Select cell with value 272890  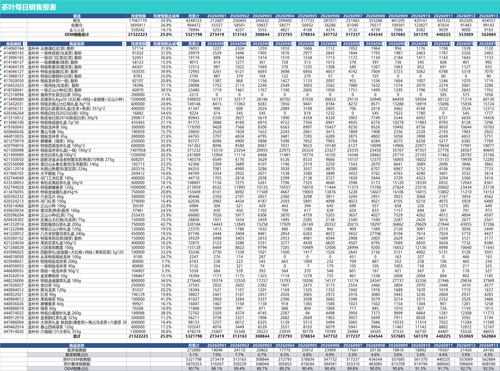194,350
